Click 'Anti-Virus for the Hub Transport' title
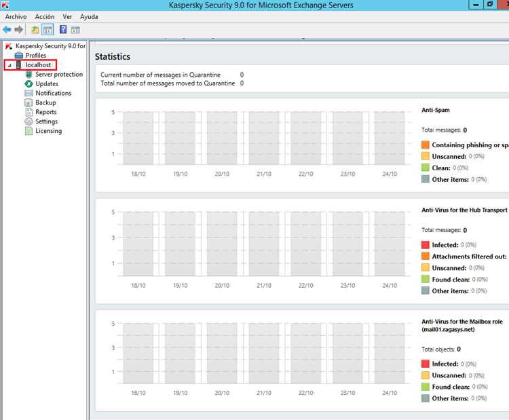Screen dimensions: 509x420 [464, 210]
